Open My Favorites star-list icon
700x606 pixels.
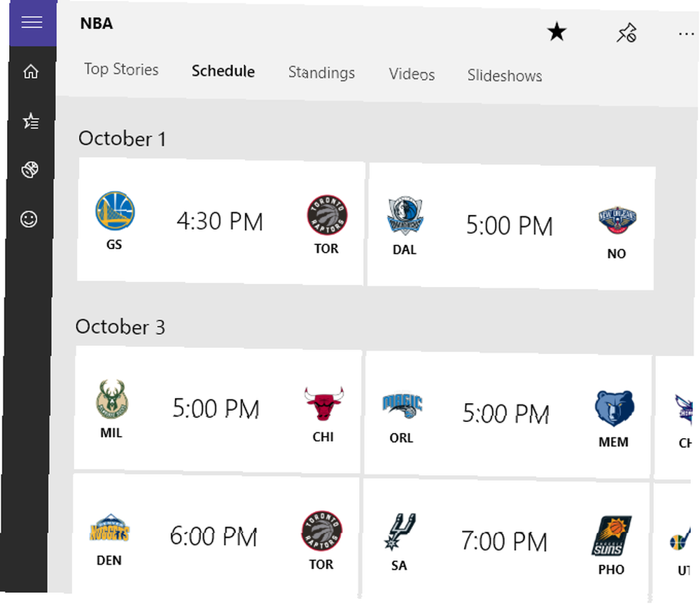[x=31, y=121]
